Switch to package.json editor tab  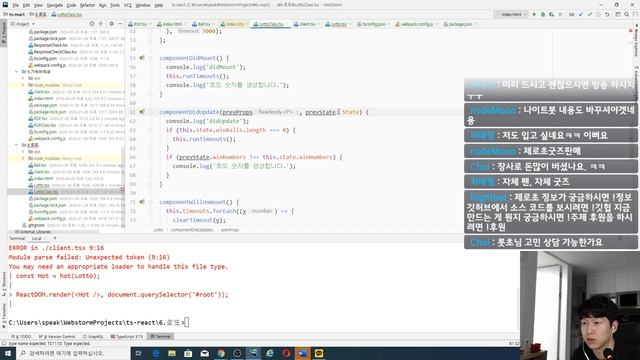(x=459, y=24)
